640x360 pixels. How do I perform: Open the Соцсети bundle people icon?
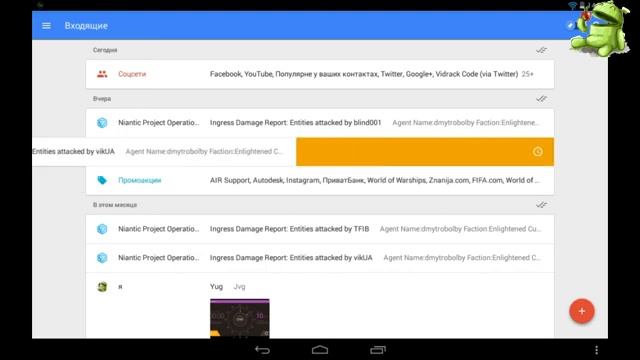tap(102, 74)
